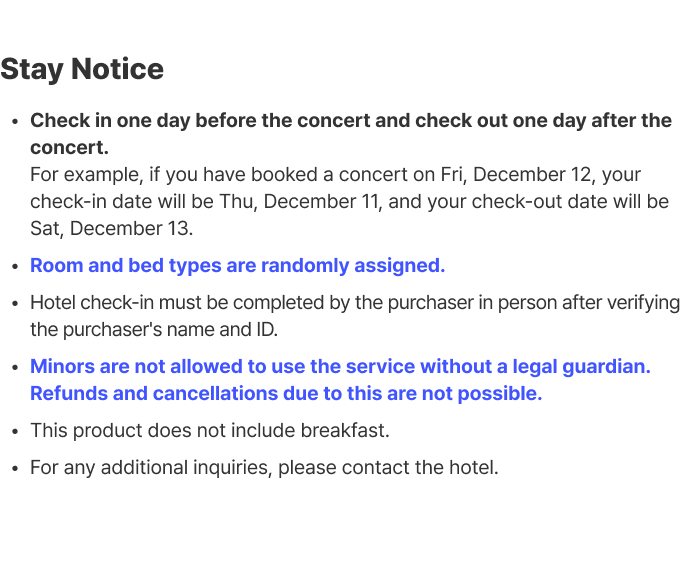Click the check-out date 'Sat, December 13'
The image size is (700, 580).
tap(110, 228)
